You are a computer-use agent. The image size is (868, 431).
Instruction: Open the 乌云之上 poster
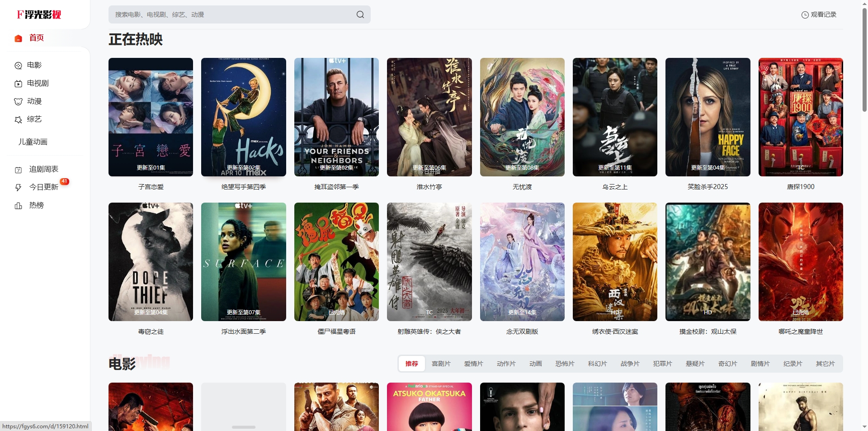[615, 117]
